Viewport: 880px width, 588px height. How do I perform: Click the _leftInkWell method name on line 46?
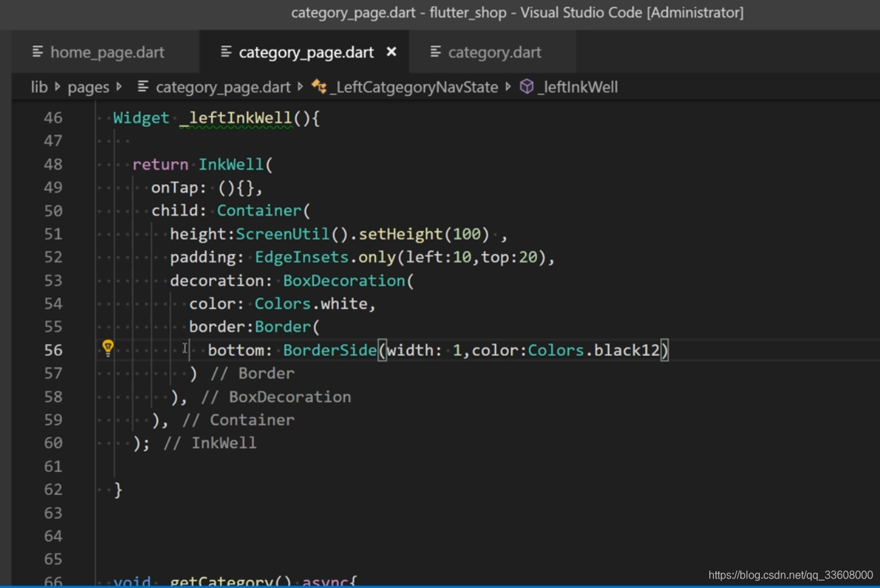[x=236, y=118]
